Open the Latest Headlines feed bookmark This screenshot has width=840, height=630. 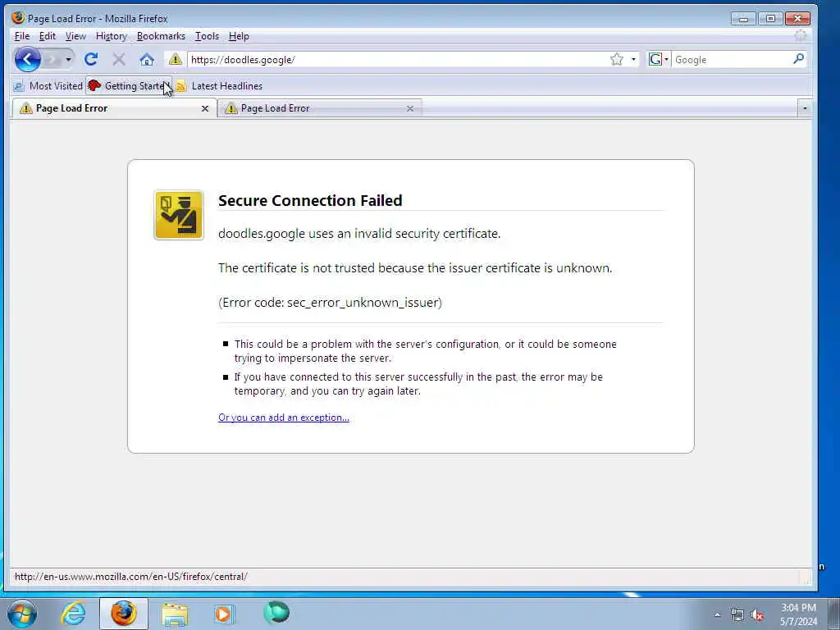coord(220,85)
